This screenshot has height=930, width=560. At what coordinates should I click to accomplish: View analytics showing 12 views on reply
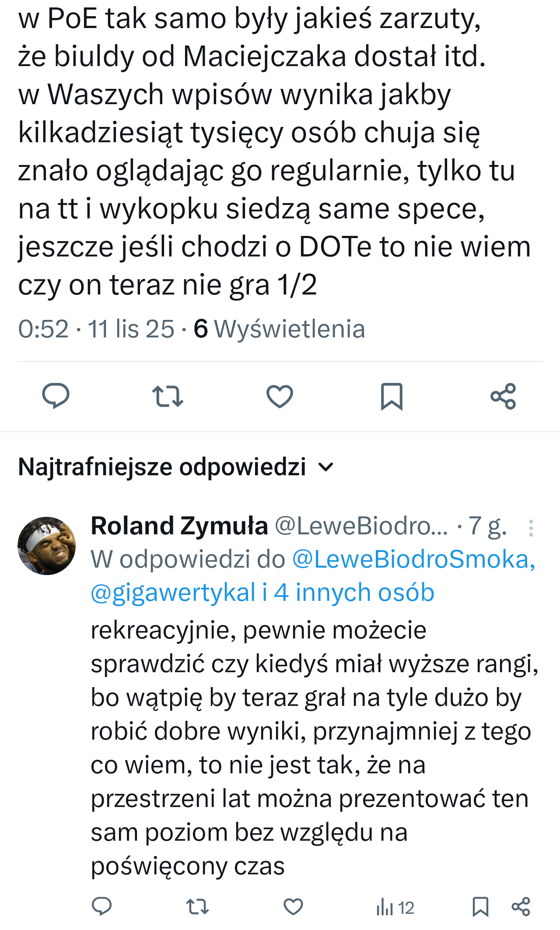pyautogui.click(x=395, y=907)
